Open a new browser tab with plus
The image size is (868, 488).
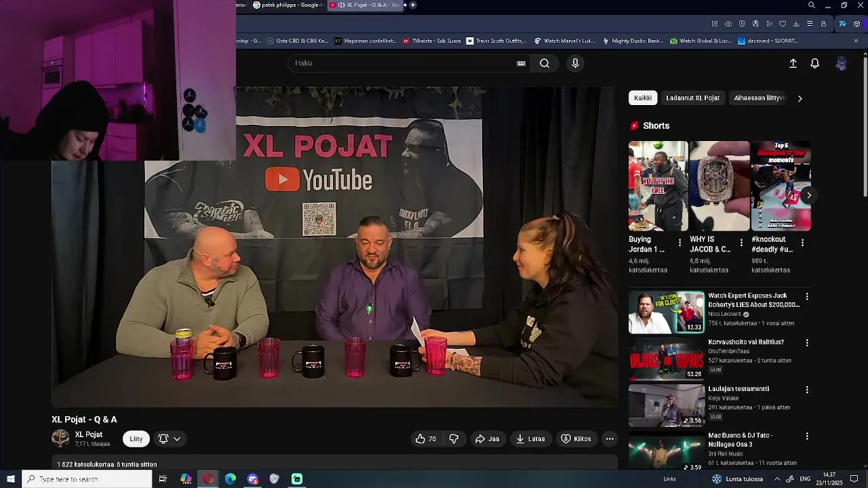click(x=413, y=5)
